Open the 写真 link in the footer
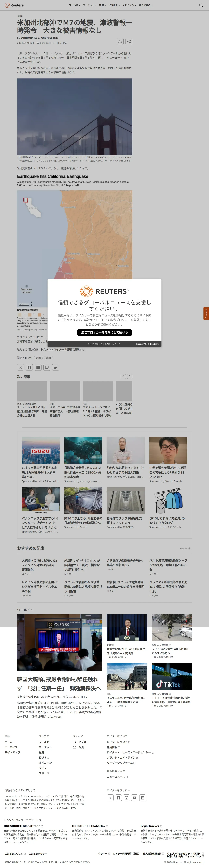 click(x=78, y=747)
